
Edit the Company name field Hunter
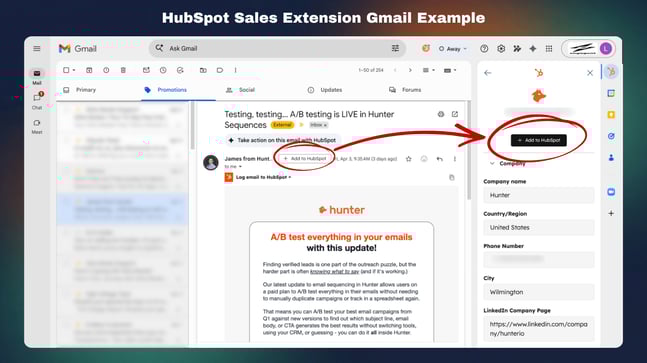[x=539, y=195]
